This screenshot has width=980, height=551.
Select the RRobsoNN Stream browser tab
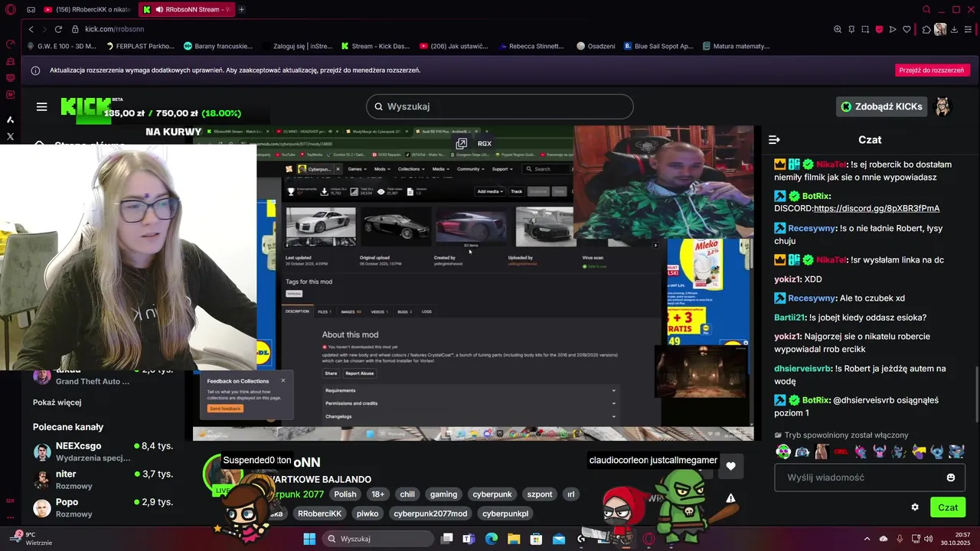point(187,9)
